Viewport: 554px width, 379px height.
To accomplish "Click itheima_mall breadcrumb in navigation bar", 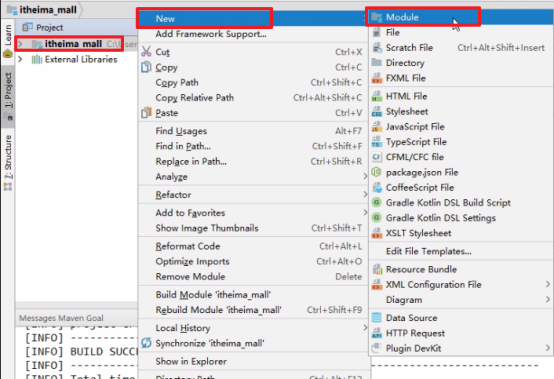I will tap(42, 10).
